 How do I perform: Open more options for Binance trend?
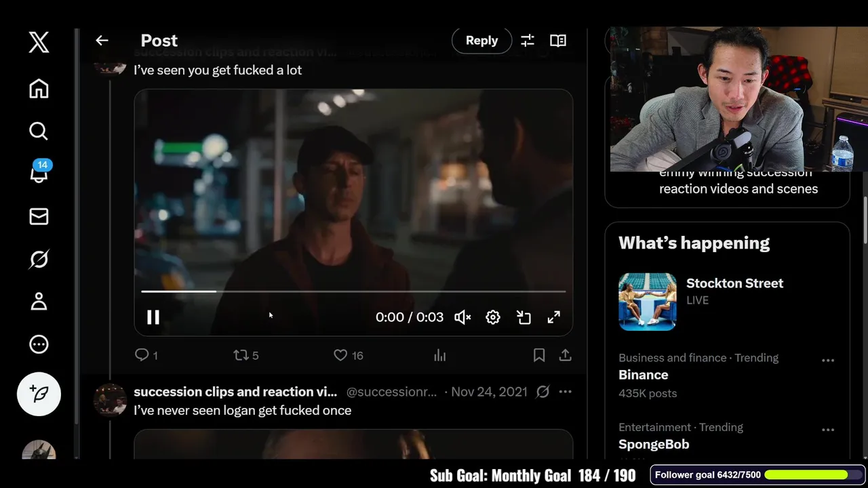pos(828,361)
